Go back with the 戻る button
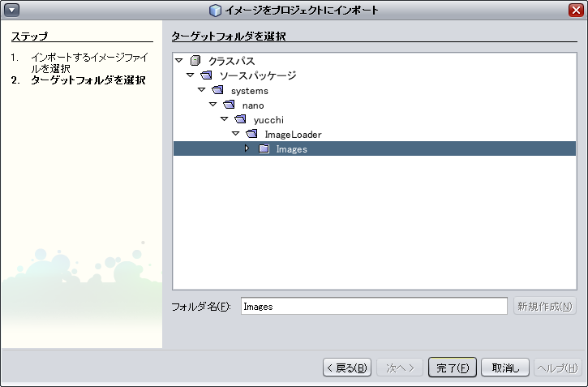This screenshot has height=387, width=588. (347, 368)
